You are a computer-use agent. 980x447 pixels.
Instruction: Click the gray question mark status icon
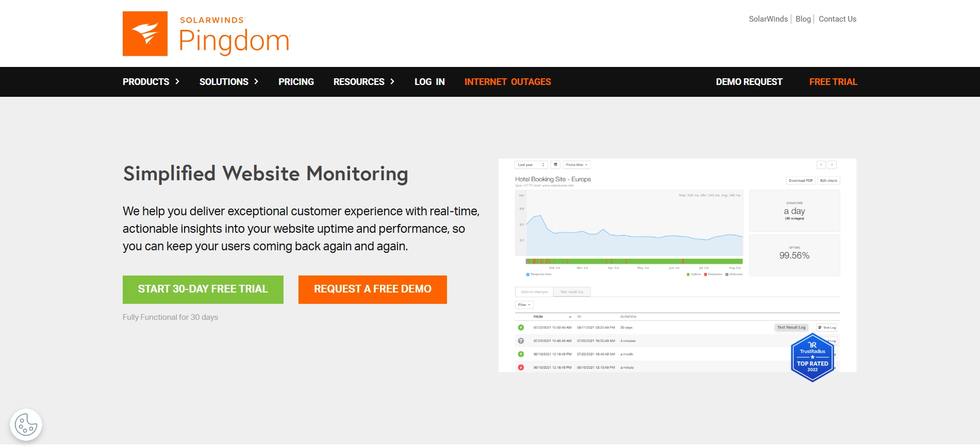point(521,341)
